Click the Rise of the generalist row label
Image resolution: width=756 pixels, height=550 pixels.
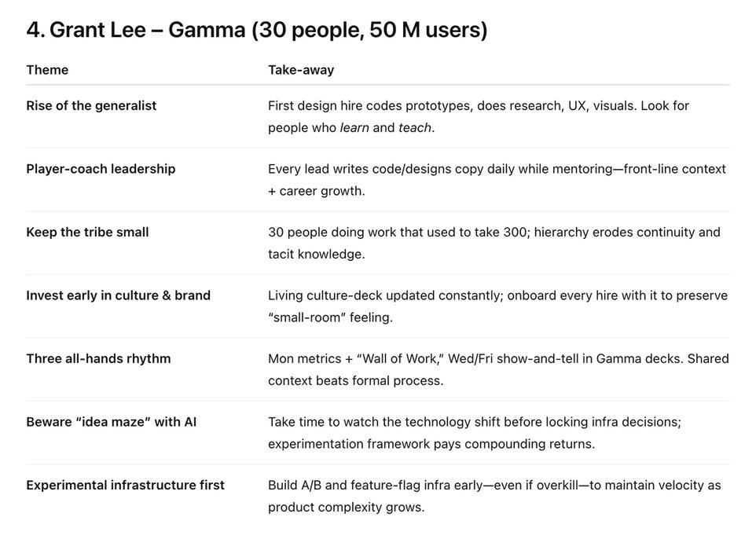click(x=91, y=105)
